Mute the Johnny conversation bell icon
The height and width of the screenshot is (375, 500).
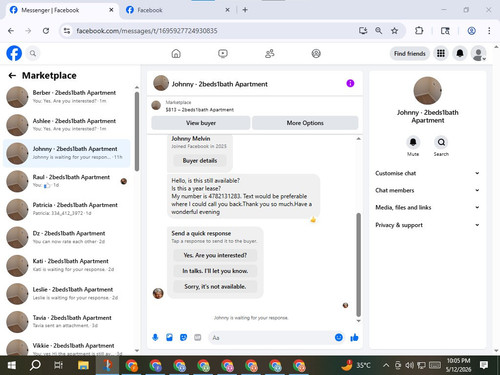tap(413, 142)
